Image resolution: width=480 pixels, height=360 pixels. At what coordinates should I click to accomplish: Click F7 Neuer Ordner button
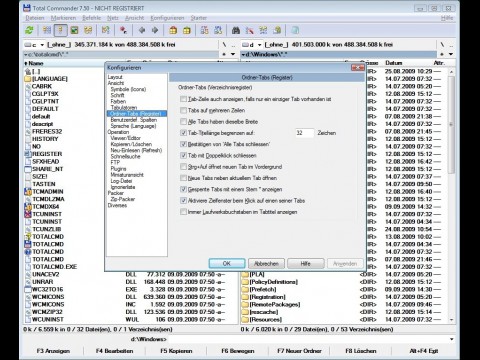tap(299, 351)
